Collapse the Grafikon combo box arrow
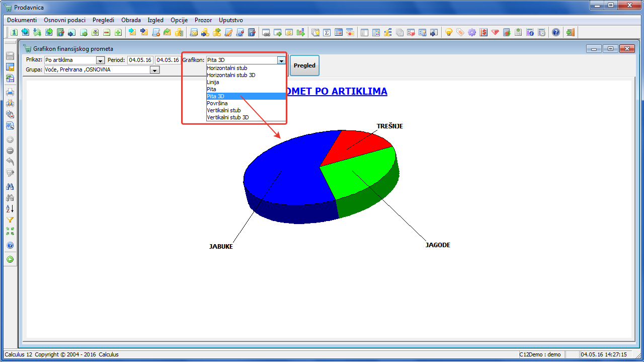Screen dimensions: 644x362 281,60
